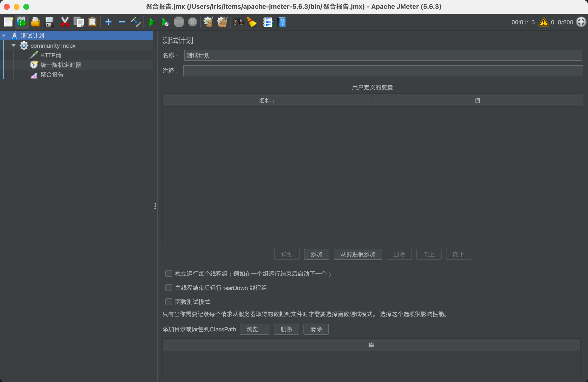Viewport: 588px width, 382px height.
Task: Click the split pane divider handle dots
Action: point(155,206)
